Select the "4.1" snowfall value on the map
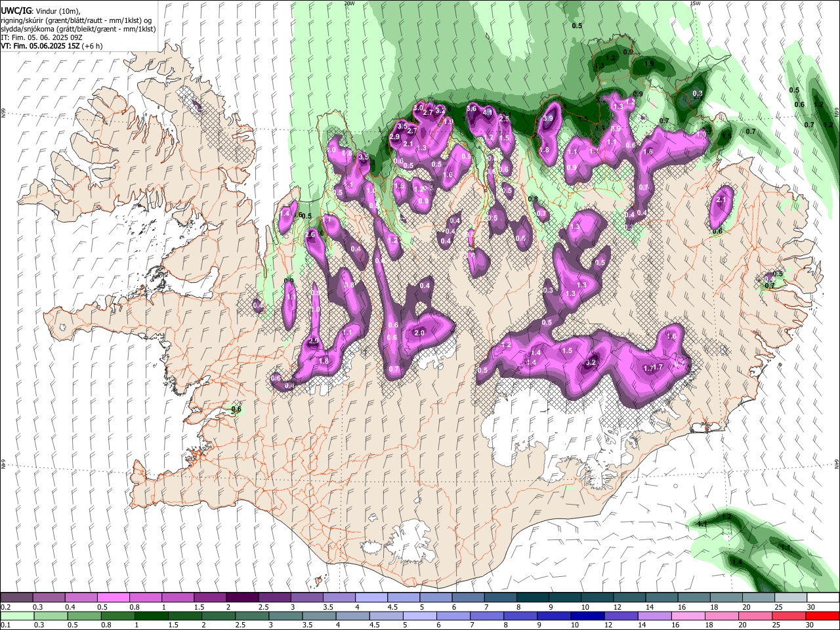This screenshot has height=630, width=840. click(x=487, y=112)
